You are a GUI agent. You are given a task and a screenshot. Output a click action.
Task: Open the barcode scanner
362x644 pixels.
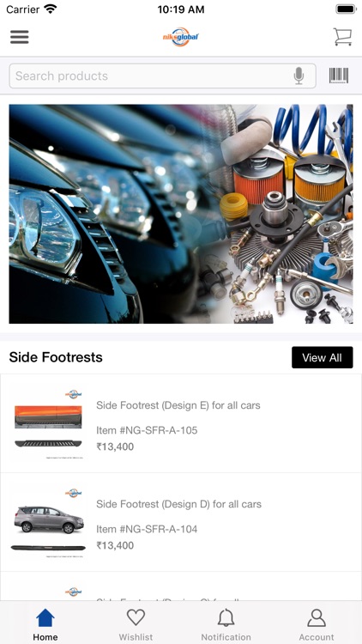tap(339, 76)
